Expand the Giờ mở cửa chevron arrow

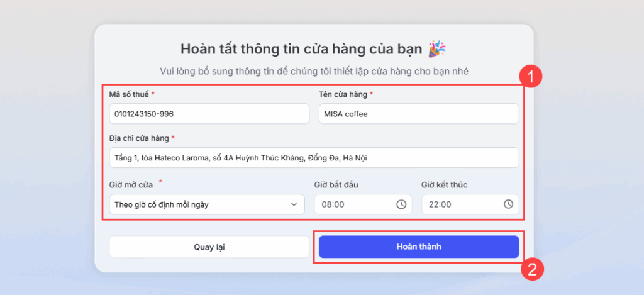(x=294, y=204)
